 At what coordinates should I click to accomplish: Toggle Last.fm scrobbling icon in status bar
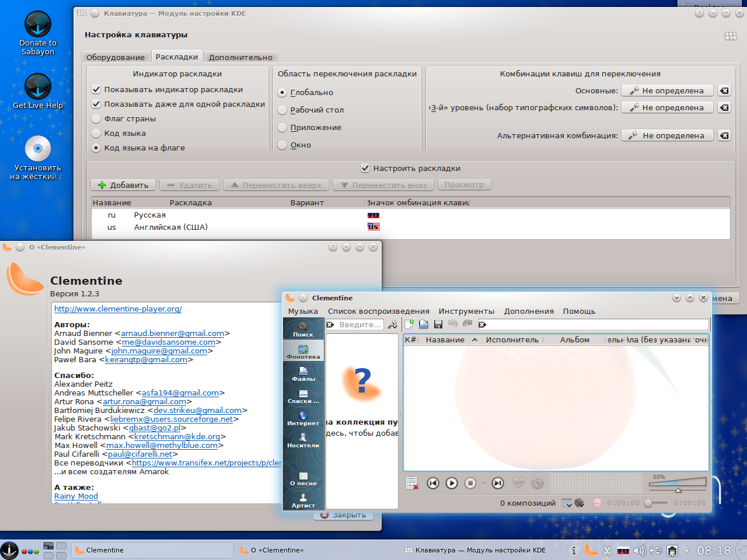tap(598, 503)
